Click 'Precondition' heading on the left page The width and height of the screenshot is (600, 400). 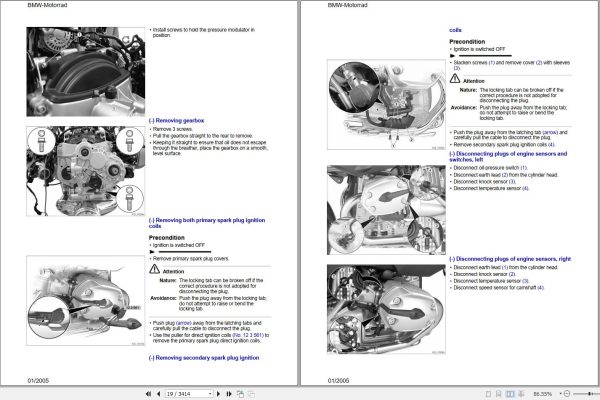tap(166, 238)
